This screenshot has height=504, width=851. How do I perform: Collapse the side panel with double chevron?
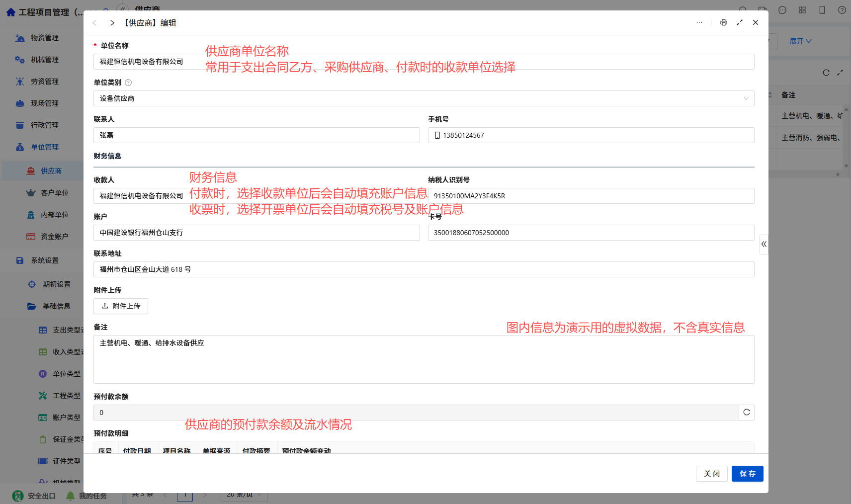click(764, 244)
